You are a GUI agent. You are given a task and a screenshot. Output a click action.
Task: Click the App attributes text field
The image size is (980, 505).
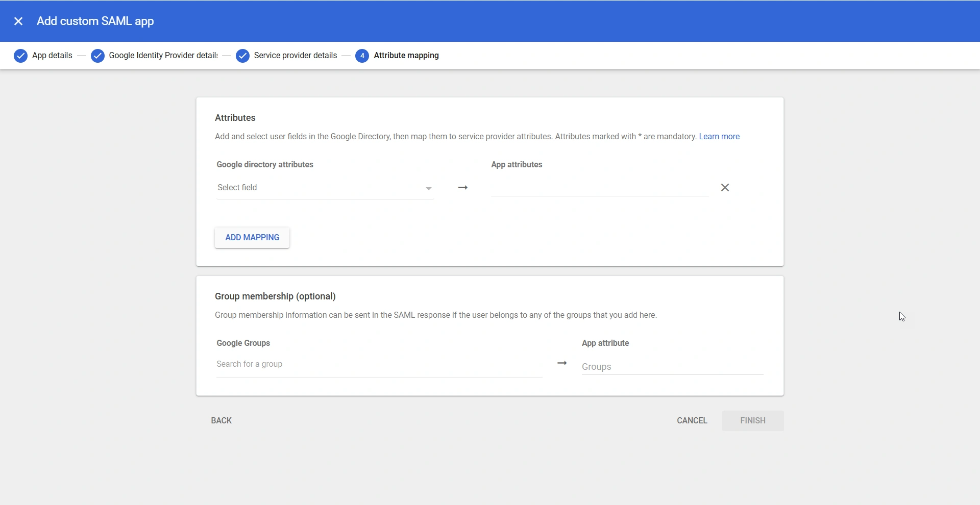click(599, 188)
